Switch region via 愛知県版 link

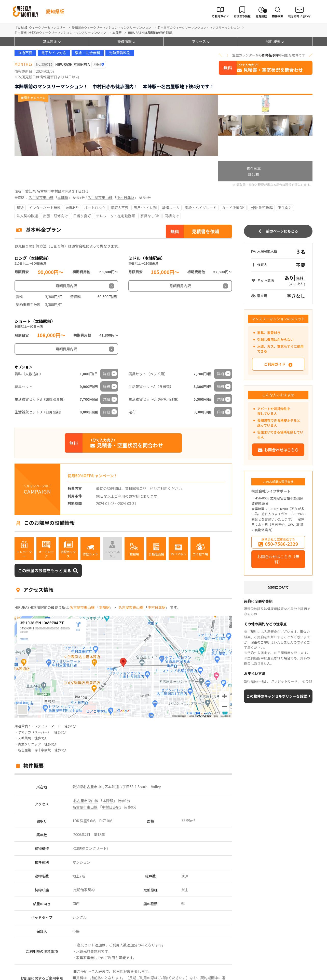coord(55,12)
